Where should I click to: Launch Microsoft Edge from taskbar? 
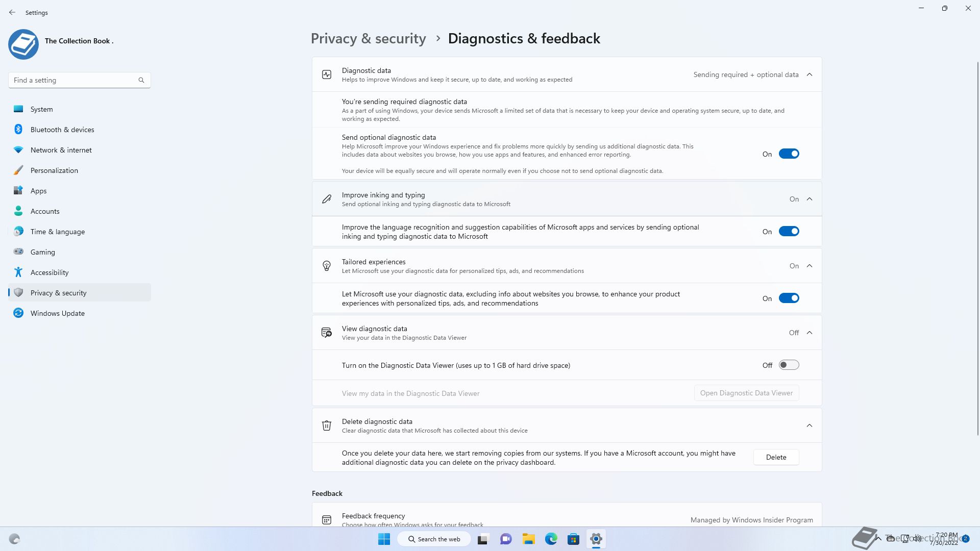click(551, 539)
